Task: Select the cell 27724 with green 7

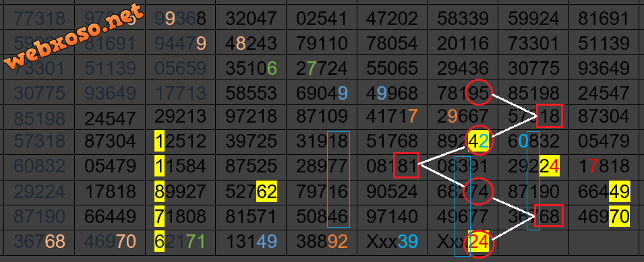Action: coord(322,67)
